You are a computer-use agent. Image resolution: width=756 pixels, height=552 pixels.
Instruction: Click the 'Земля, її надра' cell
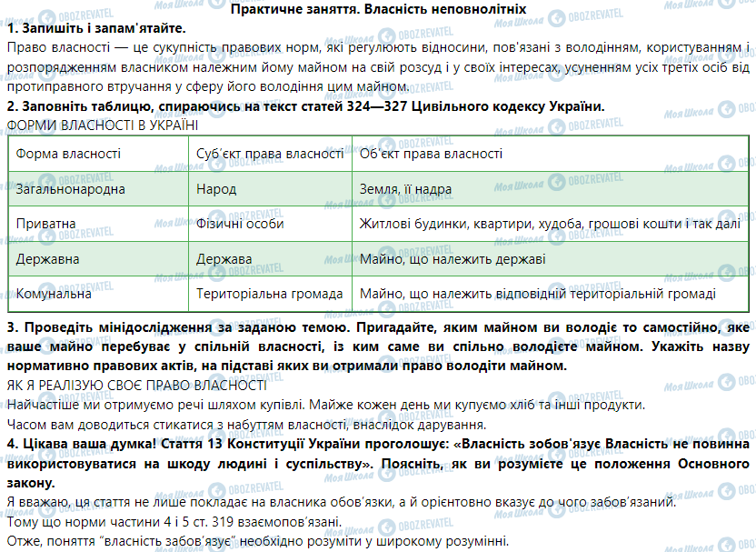coord(405,189)
